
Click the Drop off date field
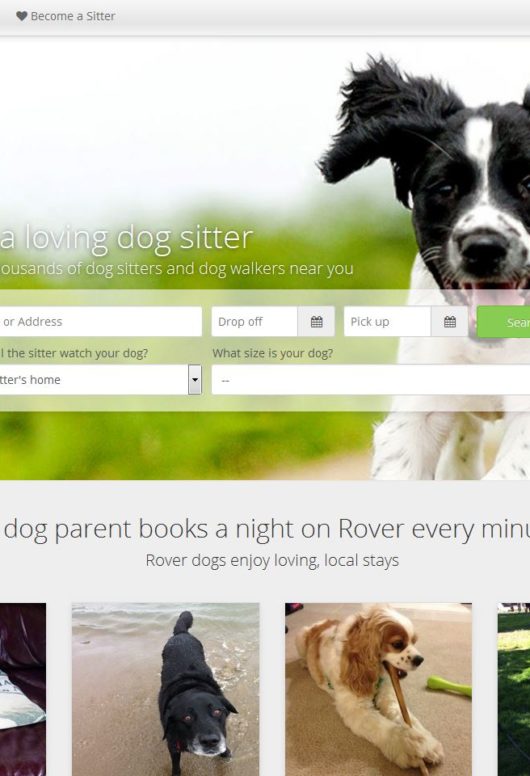pyautogui.click(x=254, y=322)
